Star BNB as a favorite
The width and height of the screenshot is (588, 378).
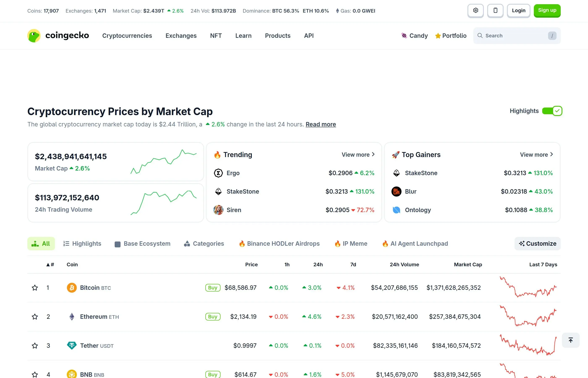(x=35, y=375)
